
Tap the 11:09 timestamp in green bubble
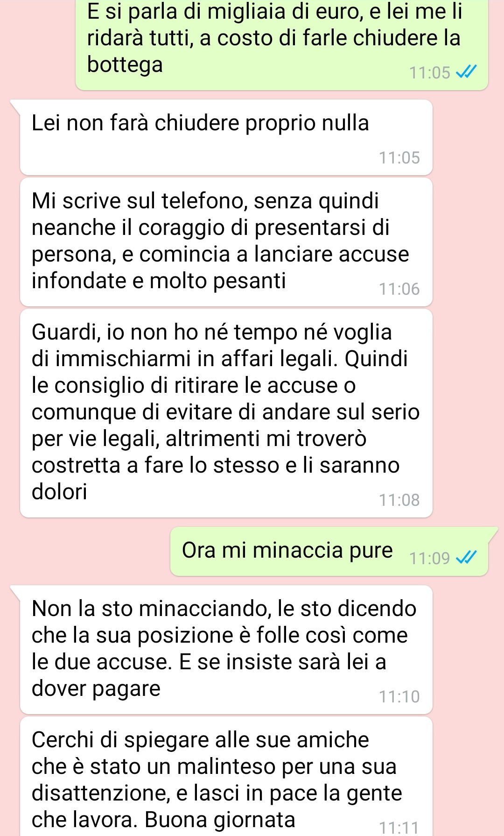[x=429, y=558]
